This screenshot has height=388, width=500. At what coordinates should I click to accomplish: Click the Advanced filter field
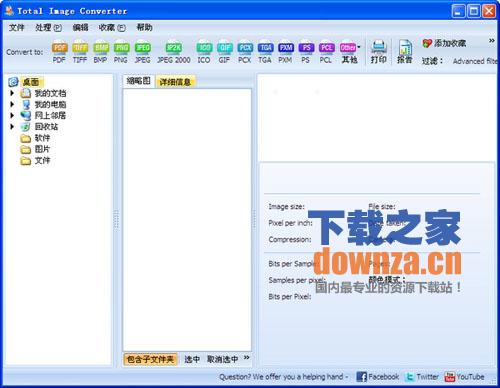(474, 61)
